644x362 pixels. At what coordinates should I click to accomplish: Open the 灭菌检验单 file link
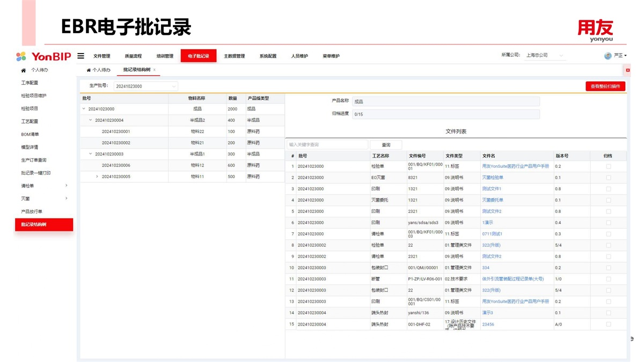coord(492,178)
